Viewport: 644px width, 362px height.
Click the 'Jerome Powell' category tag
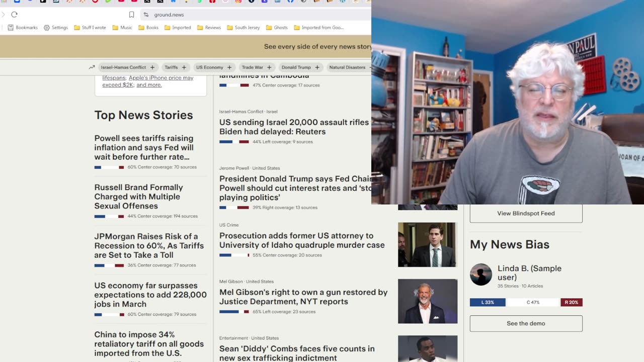click(x=234, y=168)
